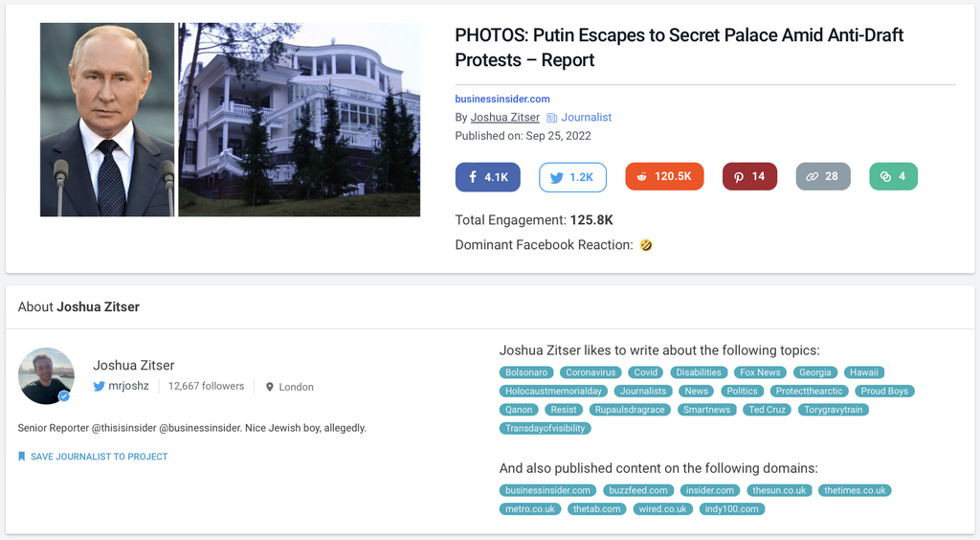The image size is (980, 540).
Task: Select the Coronavirus topic tag
Action: (591, 372)
